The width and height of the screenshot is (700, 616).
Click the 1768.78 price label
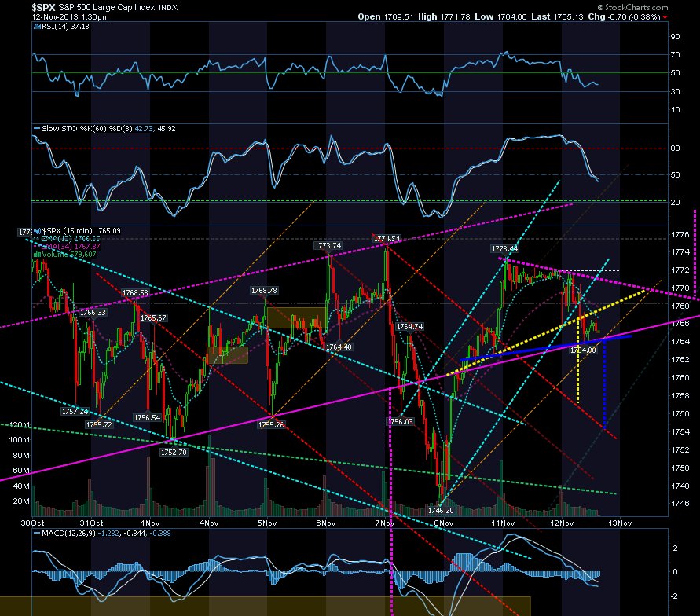coord(264,291)
